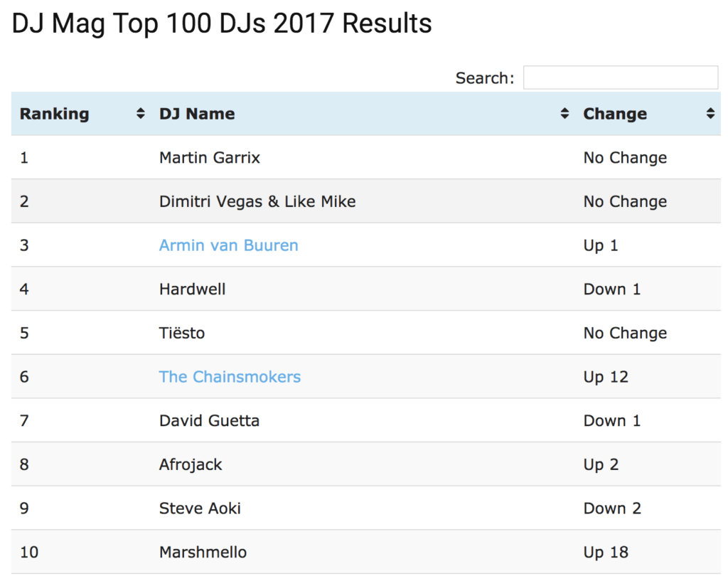Image resolution: width=728 pixels, height=576 pixels.
Task: Open The Chainsmokers link
Action: (230, 377)
